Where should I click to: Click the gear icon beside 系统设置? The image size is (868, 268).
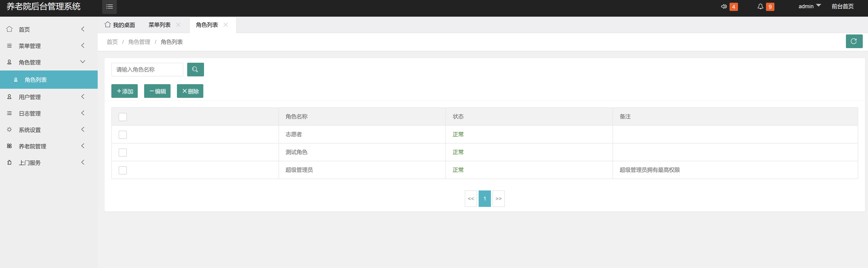pos(9,130)
